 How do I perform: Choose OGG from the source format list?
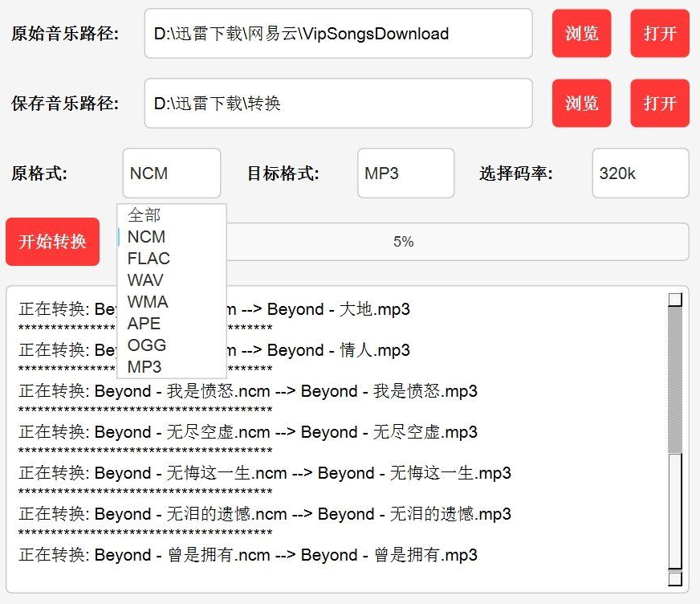(x=172, y=345)
